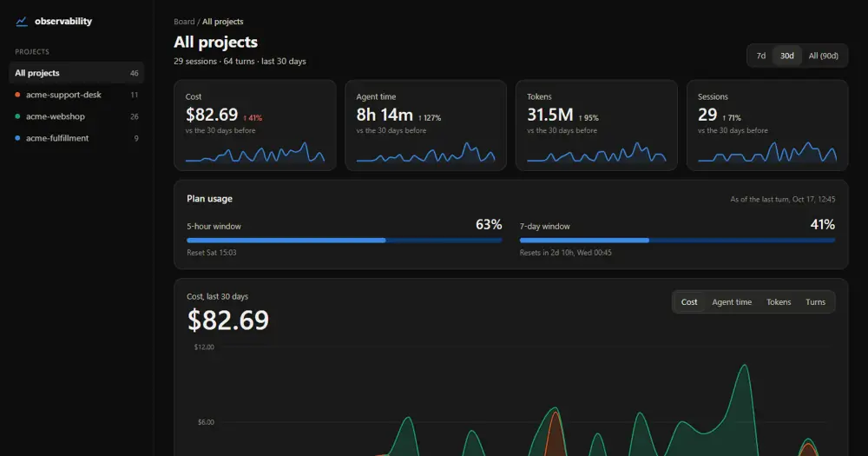Click the Cost card sparkline
Image resolution: width=868 pixels, height=456 pixels.
[255, 152]
